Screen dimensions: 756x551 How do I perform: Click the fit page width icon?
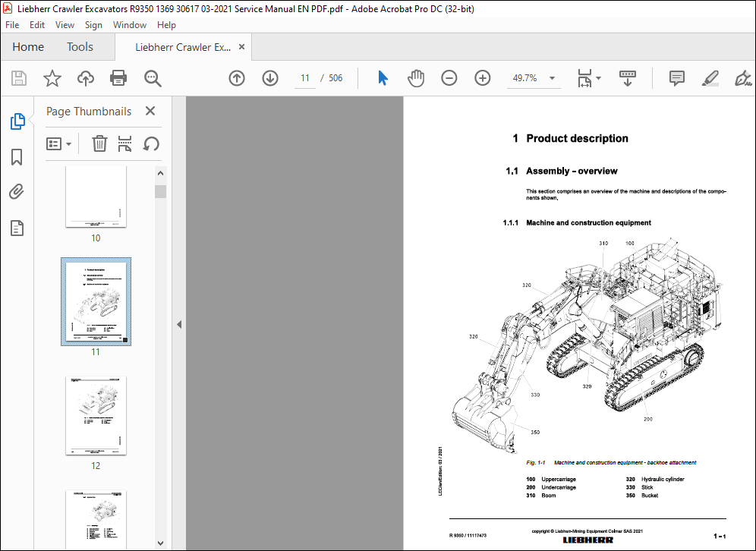pyautogui.click(x=584, y=78)
